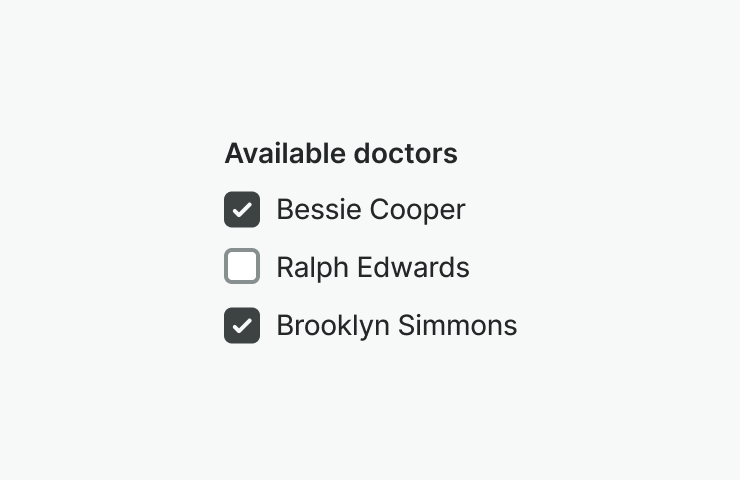Click the "Available doctors" heading
Screen dimensions: 740x480
point(340,153)
